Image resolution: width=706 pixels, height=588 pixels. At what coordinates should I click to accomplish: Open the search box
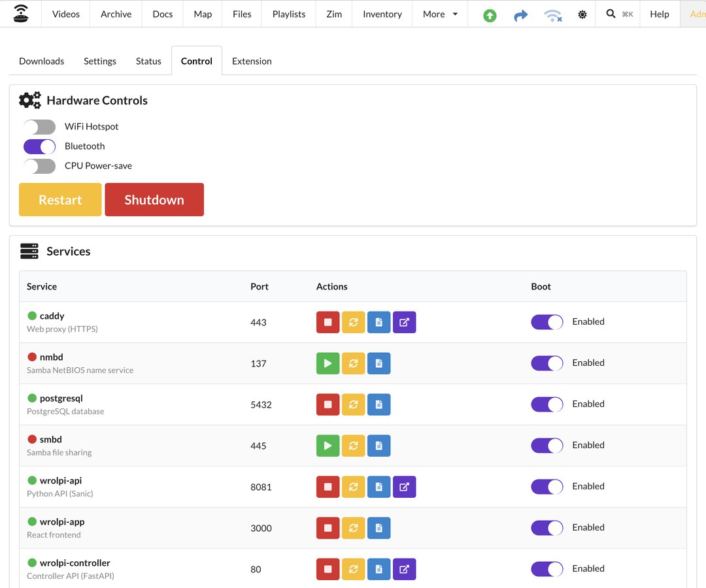point(618,14)
